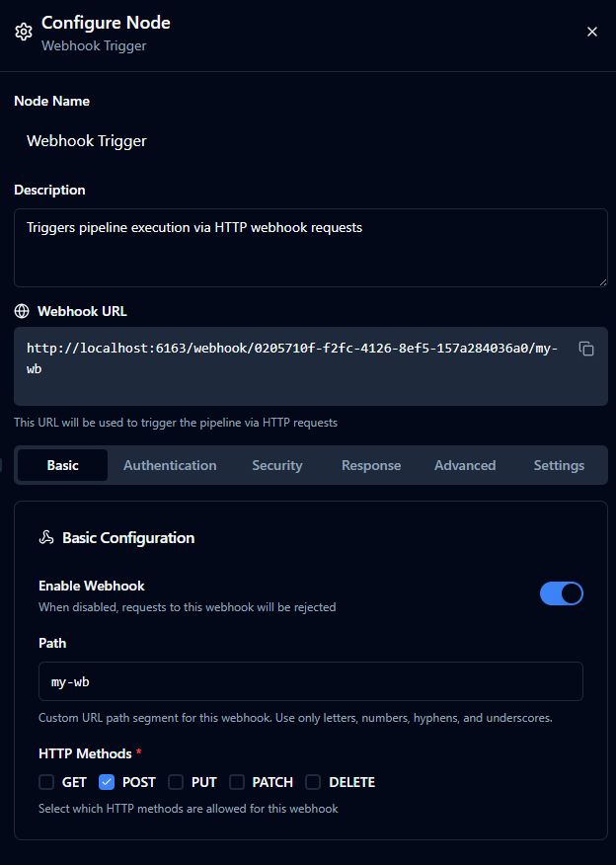The image size is (616, 865).
Task: Switch to the Settings tab
Action: point(559,465)
